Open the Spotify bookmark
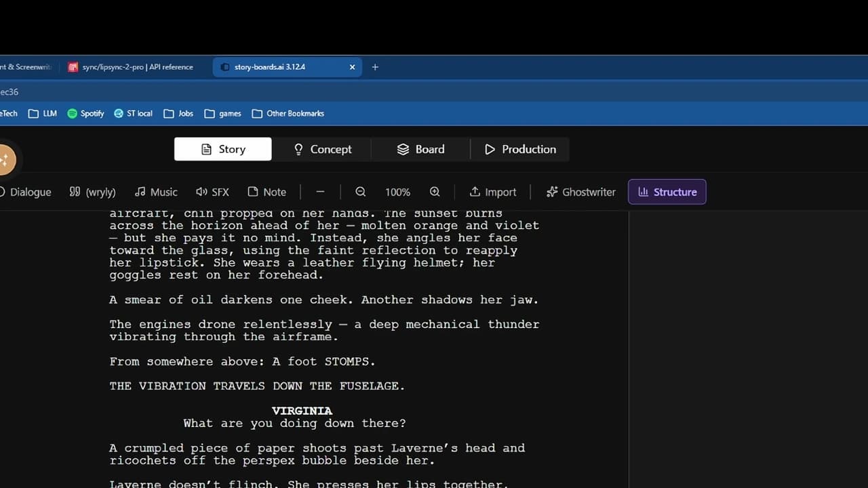The height and width of the screenshot is (488, 868). point(85,113)
